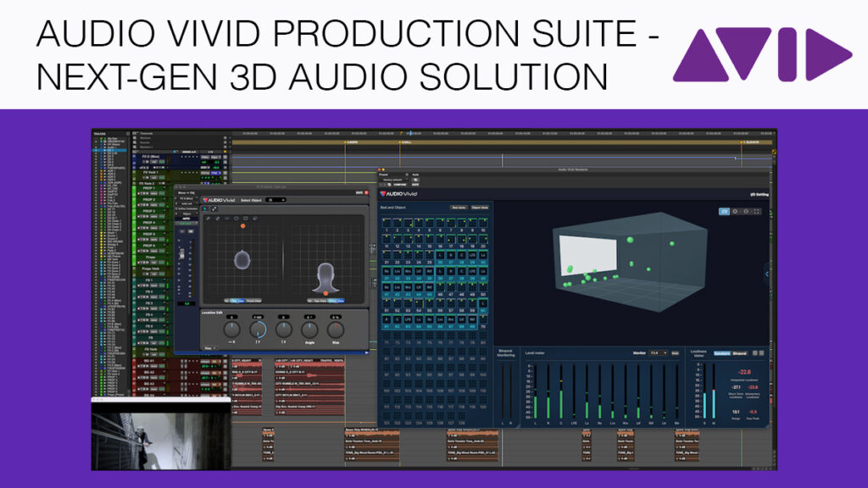The width and height of the screenshot is (868, 488).
Task: Open the I/O Setting link
Action: click(758, 193)
